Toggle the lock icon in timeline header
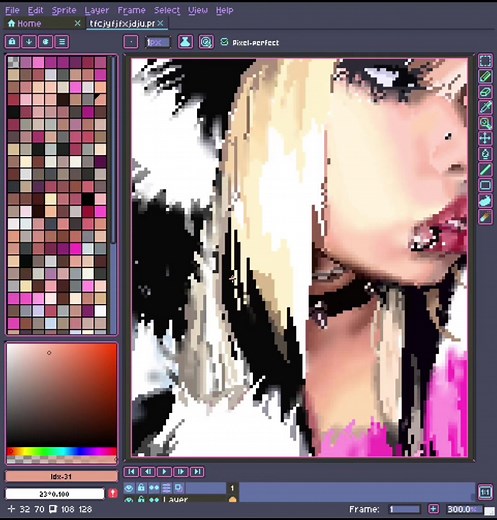The width and height of the screenshot is (497, 520). pyautogui.click(x=141, y=488)
